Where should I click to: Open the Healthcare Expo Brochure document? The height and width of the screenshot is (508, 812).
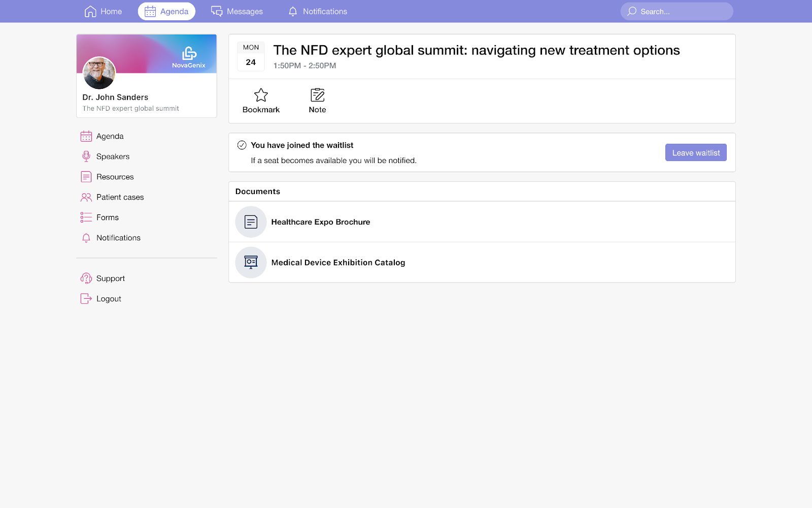pos(482,222)
